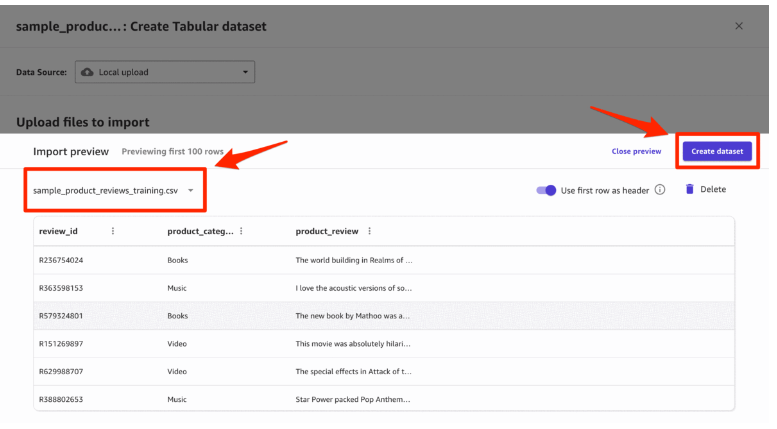
Task: Click the cloud upload icon in Data Source
Action: coord(87,72)
